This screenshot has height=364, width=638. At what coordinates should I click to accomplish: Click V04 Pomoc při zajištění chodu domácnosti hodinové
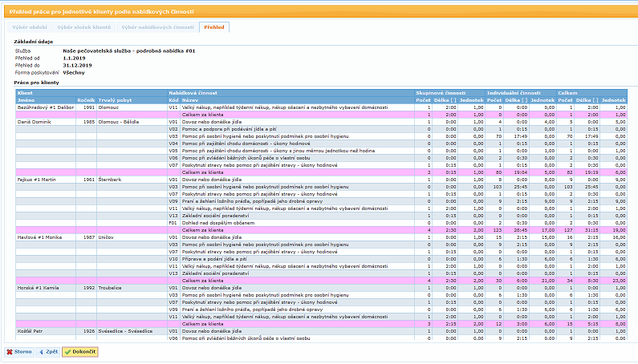[322, 144]
